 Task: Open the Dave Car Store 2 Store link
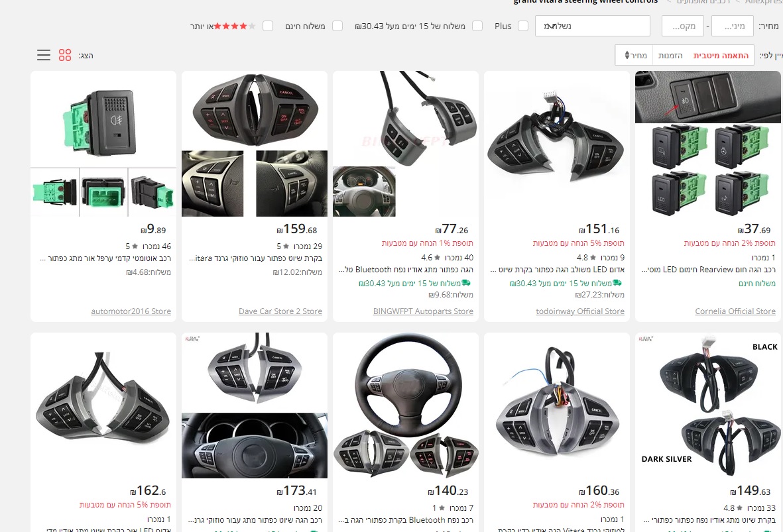click(x=280, y=311)
